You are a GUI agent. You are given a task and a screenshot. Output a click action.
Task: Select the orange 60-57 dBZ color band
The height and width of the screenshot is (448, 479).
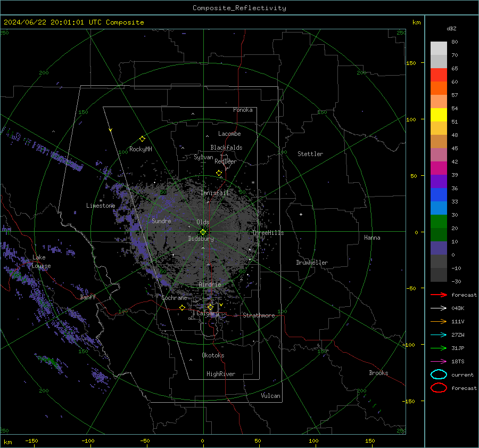click(439, 88)
